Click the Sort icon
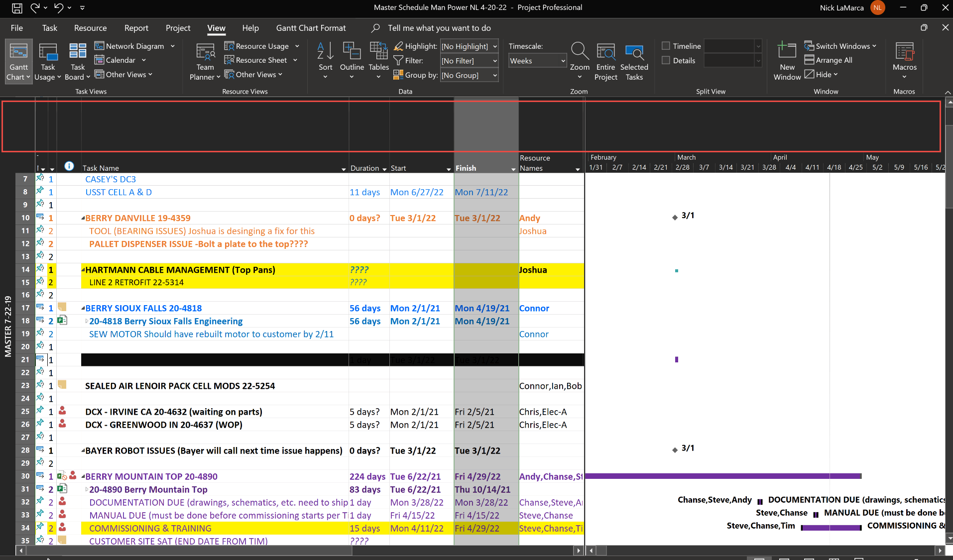 325,60
